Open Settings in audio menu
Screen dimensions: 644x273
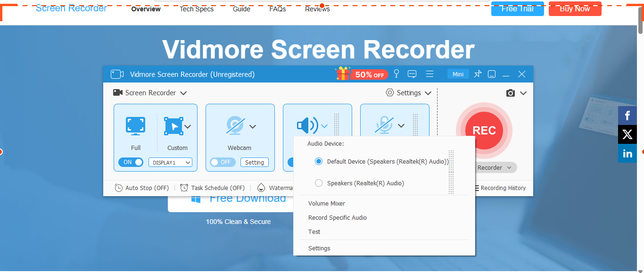coord(319,248)
